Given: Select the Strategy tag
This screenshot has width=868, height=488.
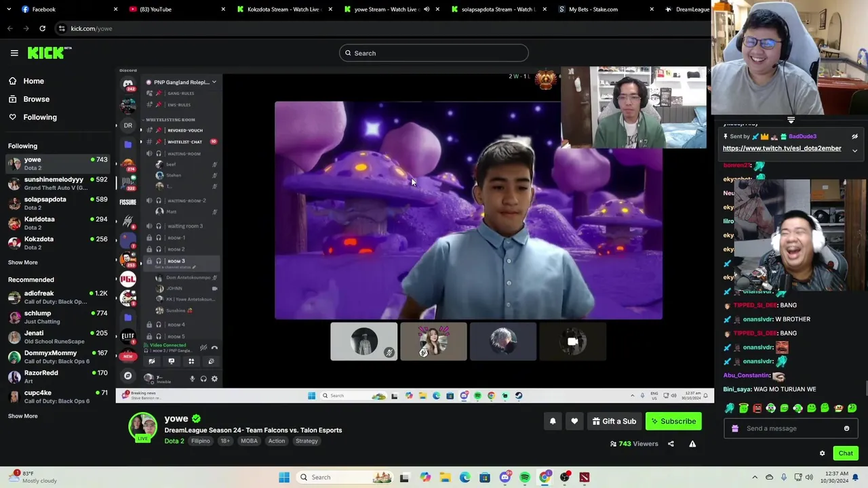Looking at the screenshot, I should click(x=307, y=441).
